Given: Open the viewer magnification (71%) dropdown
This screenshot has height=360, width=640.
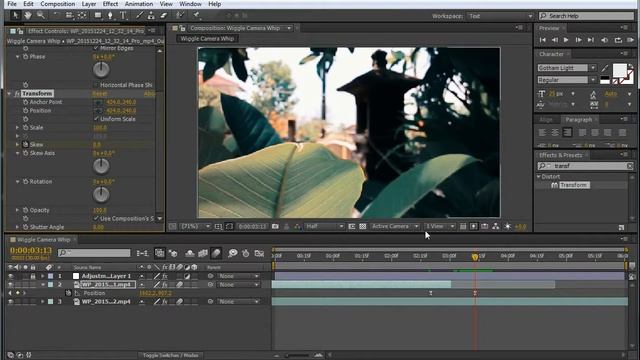Looking at the screenshot, I should [x=196, y=226].
